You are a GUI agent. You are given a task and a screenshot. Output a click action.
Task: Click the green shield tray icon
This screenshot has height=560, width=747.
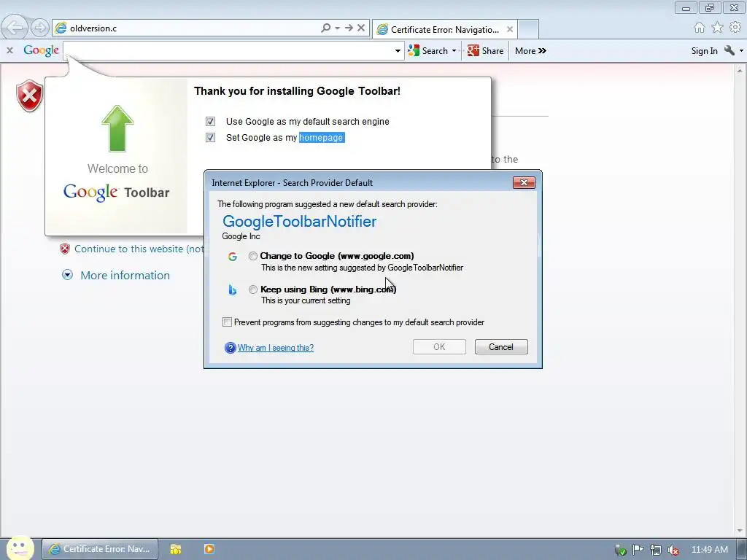point(620,550)
